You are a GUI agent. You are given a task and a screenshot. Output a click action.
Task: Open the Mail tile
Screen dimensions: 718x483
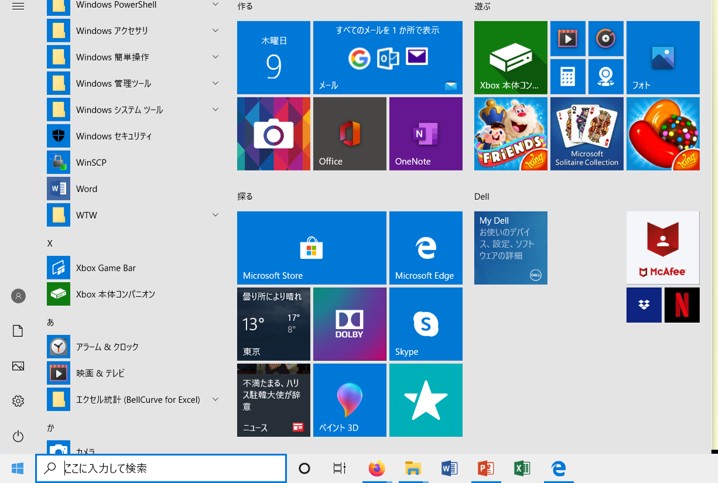coord(388,57)
